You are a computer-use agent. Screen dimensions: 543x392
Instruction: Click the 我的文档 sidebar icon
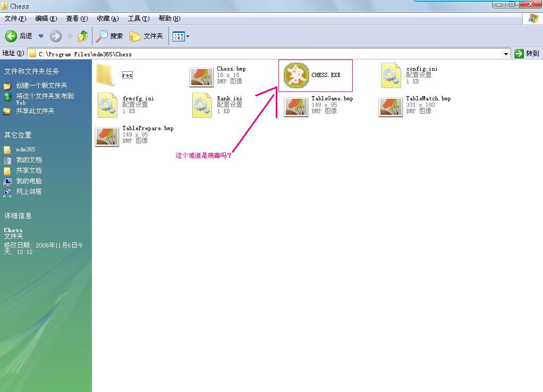[x=7, y=160]
